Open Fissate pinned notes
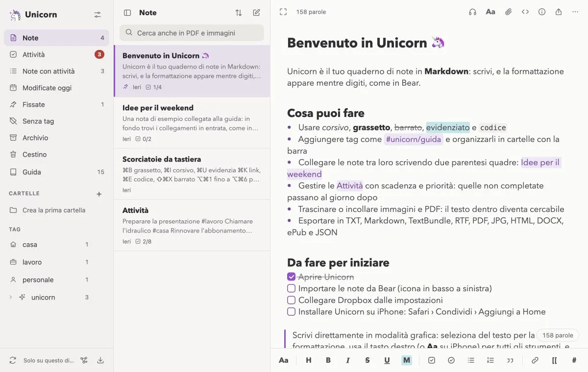 point(56,104)
